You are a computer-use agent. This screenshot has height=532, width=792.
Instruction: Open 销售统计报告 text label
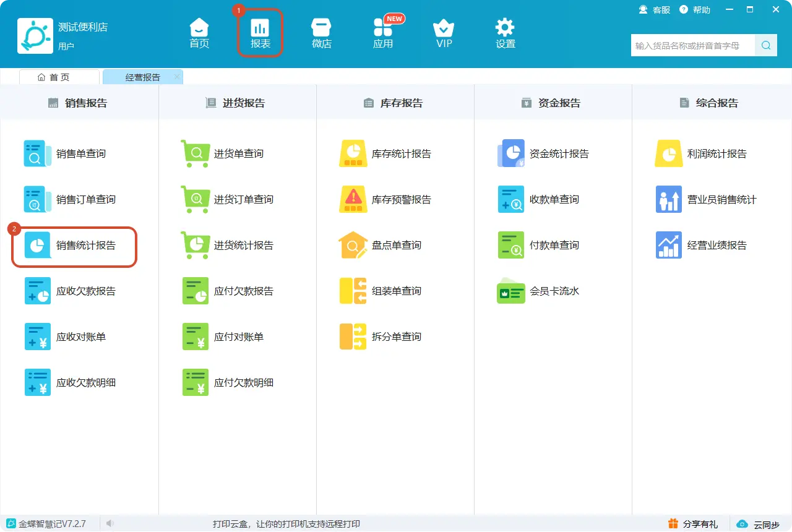tap(86, 245)
